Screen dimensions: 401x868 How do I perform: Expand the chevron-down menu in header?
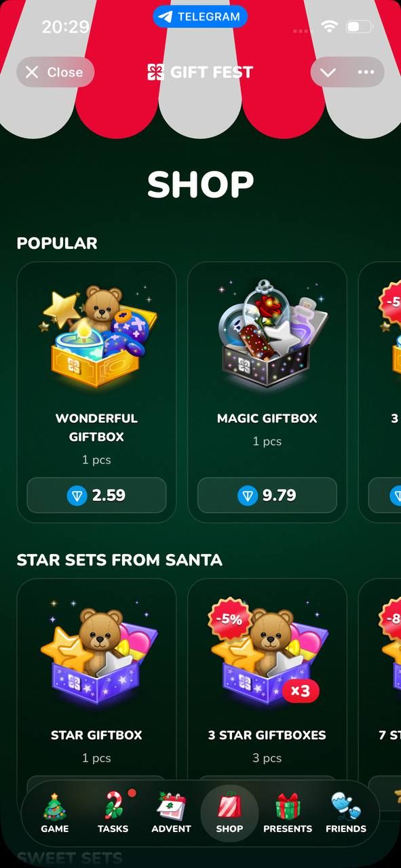click(x=328, y=73)
